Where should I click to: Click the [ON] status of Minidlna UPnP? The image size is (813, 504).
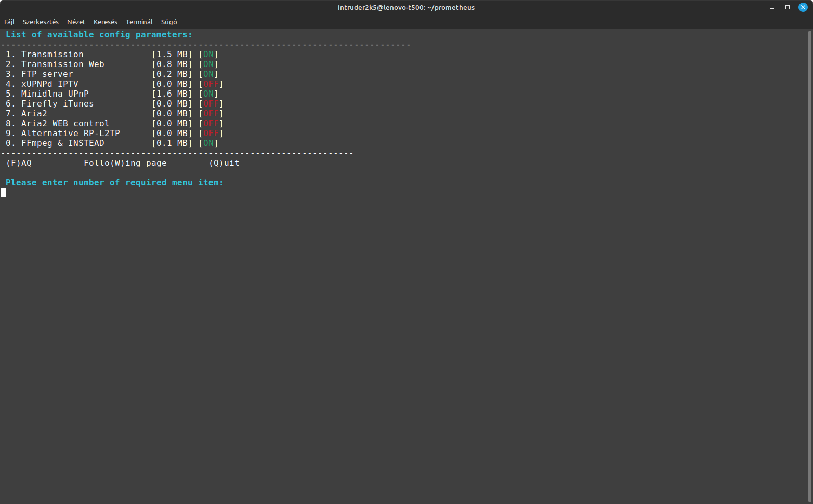click(x=208, y=94)
